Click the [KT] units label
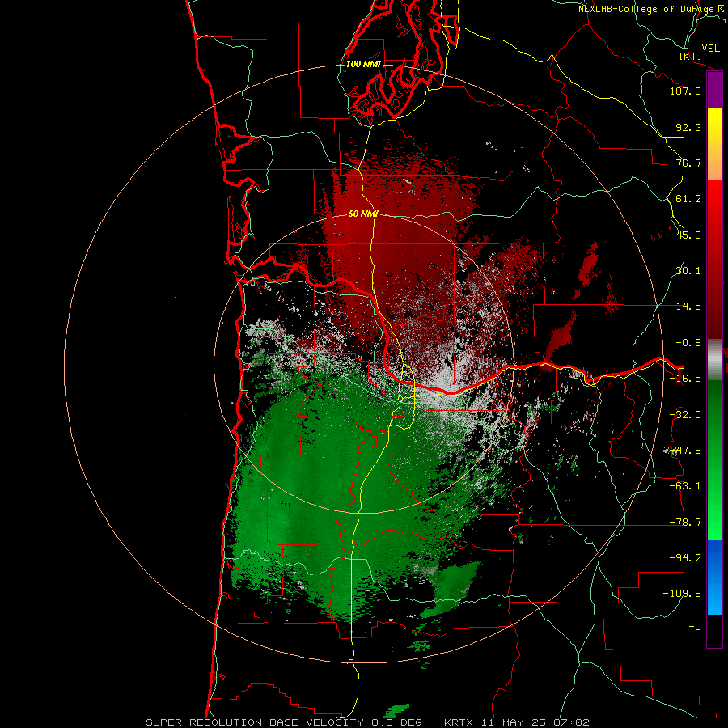This screenshot has height=728, width=728. (691, 57)
